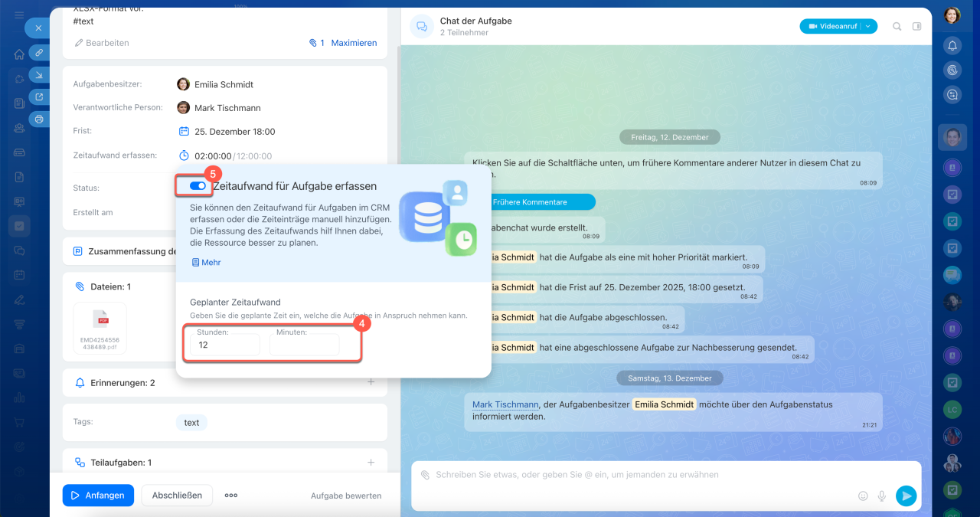The image size is (980, 517).
Task: Click the Abschließen button
Action: click(177, 496)
